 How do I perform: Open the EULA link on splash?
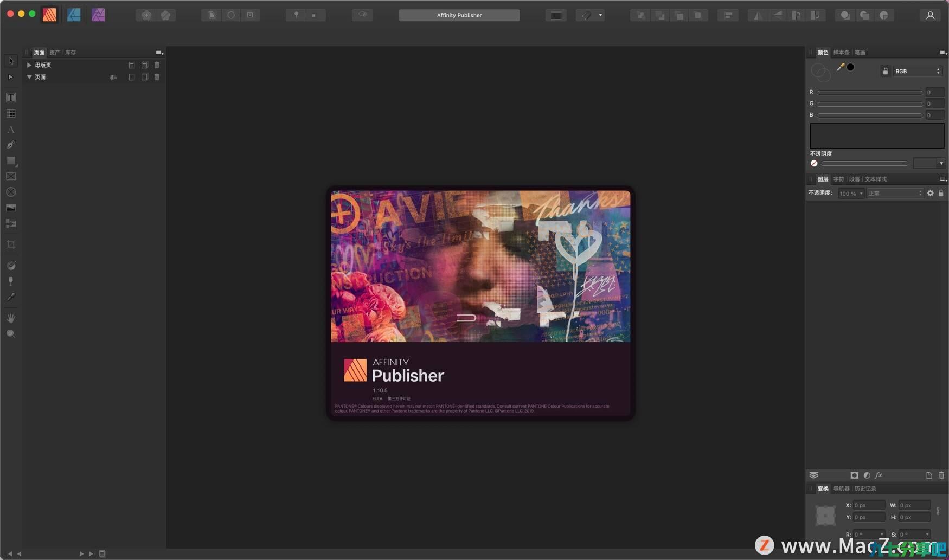377,398
